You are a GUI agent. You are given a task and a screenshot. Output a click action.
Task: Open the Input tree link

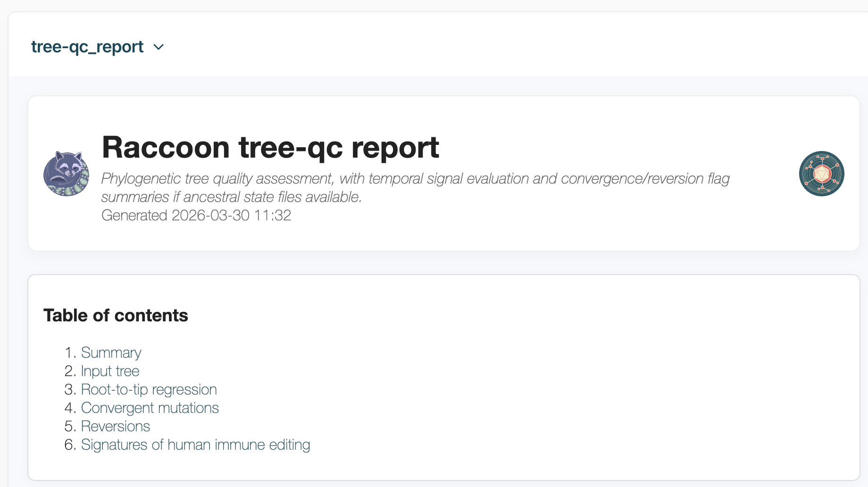pyautogui.click(x=110, y=371)
